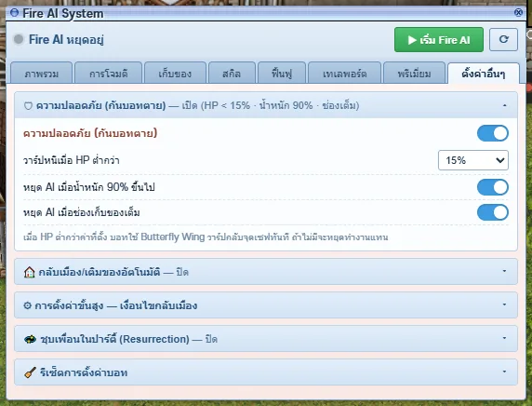Select the เทเลพอร์ต tab

(x=344, y=73)
